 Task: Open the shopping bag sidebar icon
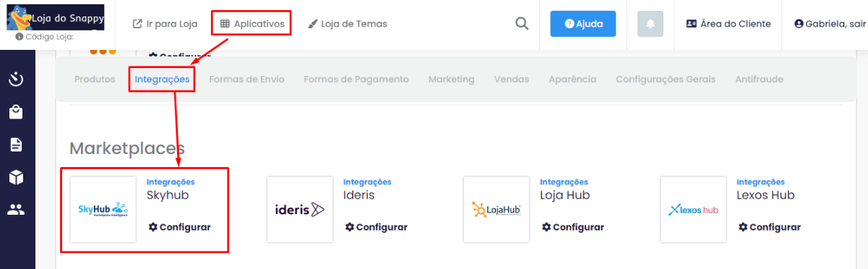pyautogui.click(x=16, y=112)
